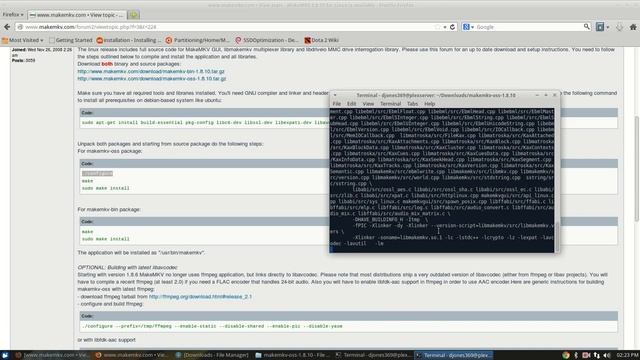Select the www.makemkv.com View topic tab
The width and height of the screenshot is (640, 360).
[77, 15]
